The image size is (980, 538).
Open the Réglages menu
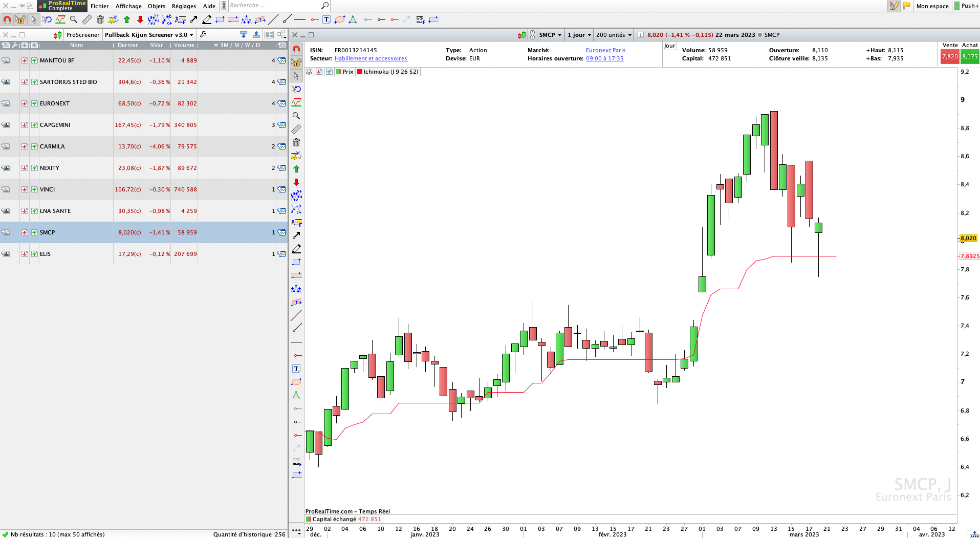(x=184, y=6)
